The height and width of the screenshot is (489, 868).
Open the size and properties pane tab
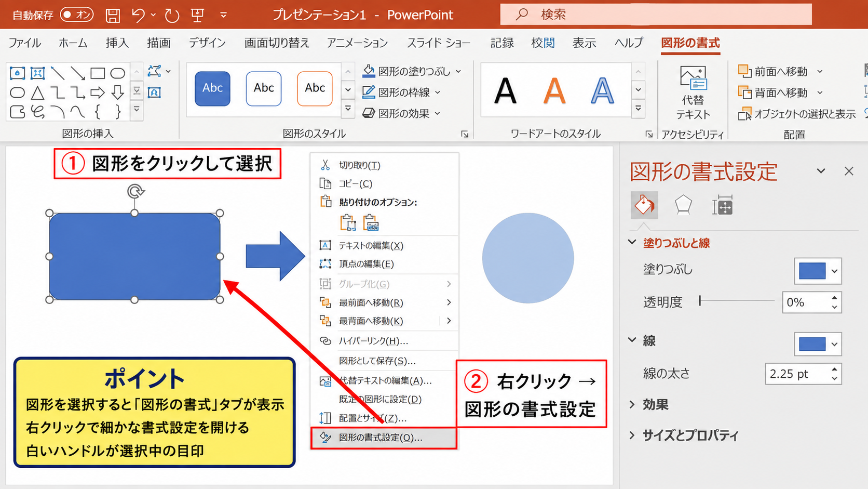[722, 206]
